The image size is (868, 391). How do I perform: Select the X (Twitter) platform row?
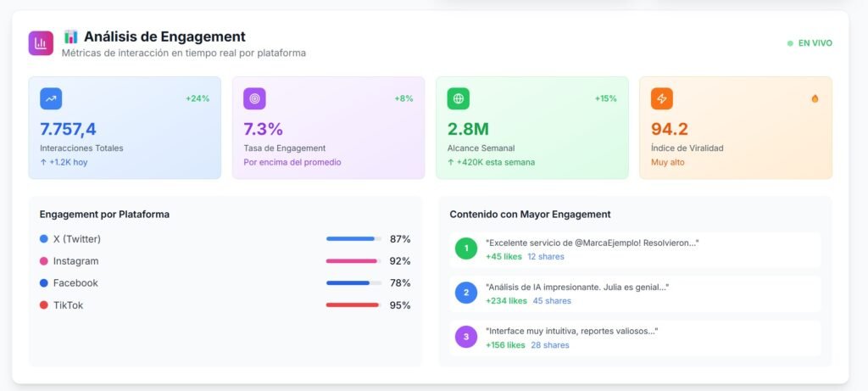pos(225,239)
